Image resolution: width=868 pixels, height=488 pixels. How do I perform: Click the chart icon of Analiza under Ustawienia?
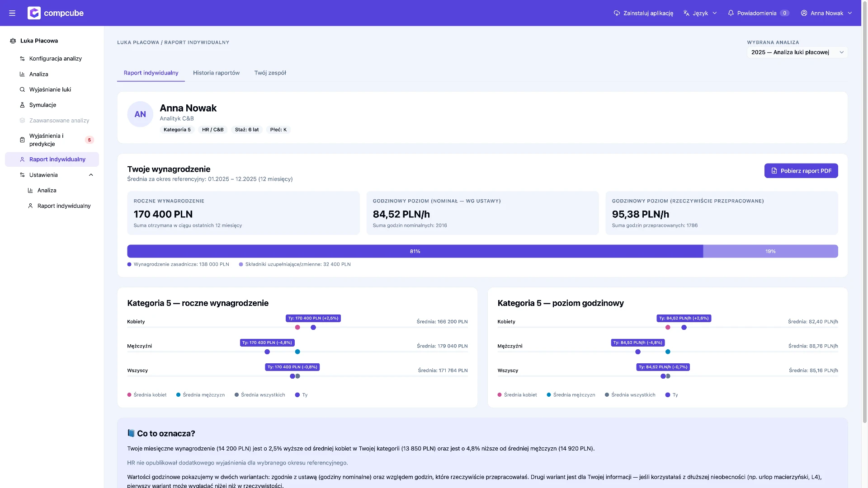pos(30,190)
